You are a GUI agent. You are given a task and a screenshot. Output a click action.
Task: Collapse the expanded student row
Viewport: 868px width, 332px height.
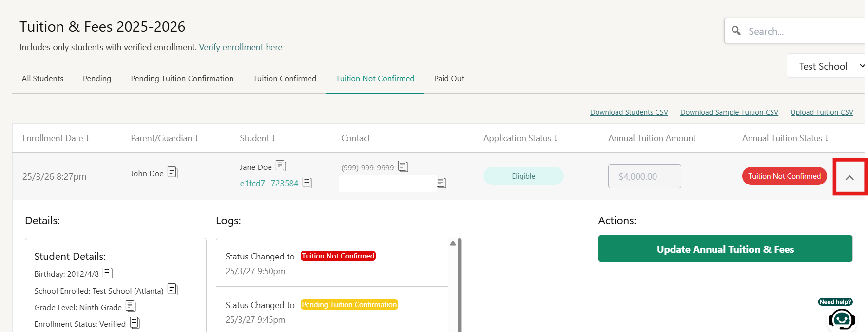[x=849, y=177]
